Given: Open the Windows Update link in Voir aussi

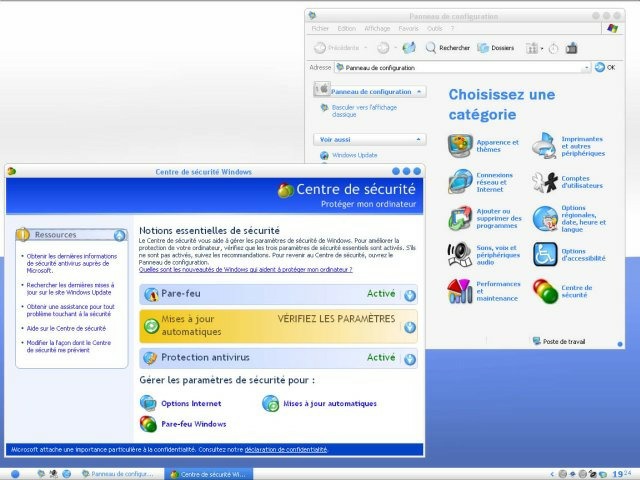Looking at the screenshot, I should pyautogui.click(x=354, y=155).
